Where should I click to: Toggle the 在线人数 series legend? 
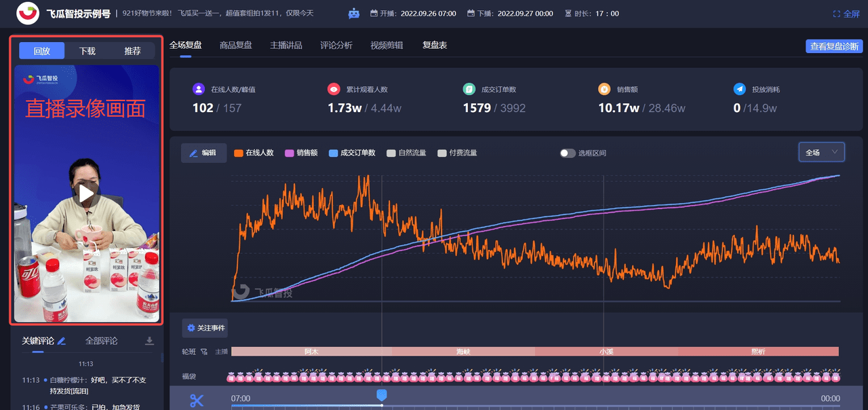pos(254,153)
